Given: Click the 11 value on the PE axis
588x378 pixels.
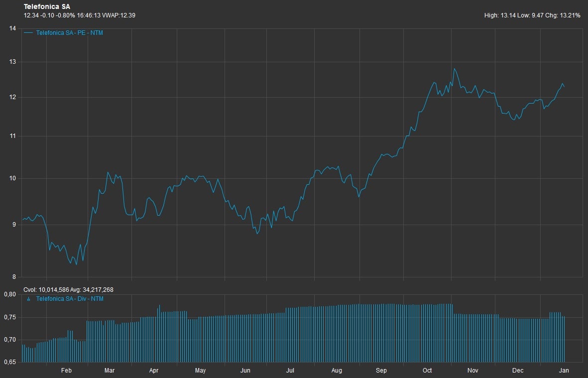Looking at the screenshot, I should pos(13,136).
